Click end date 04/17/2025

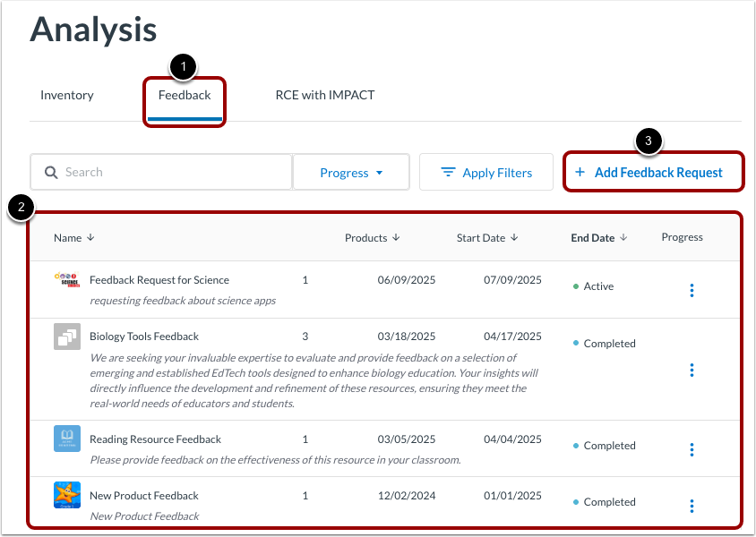pos(512,337)
